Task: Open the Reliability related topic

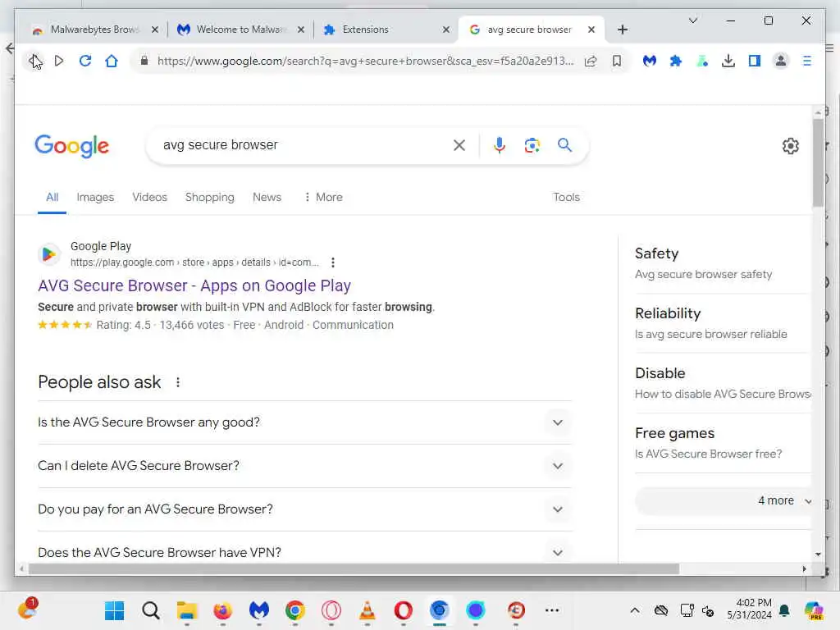Action: pos(722,323)
